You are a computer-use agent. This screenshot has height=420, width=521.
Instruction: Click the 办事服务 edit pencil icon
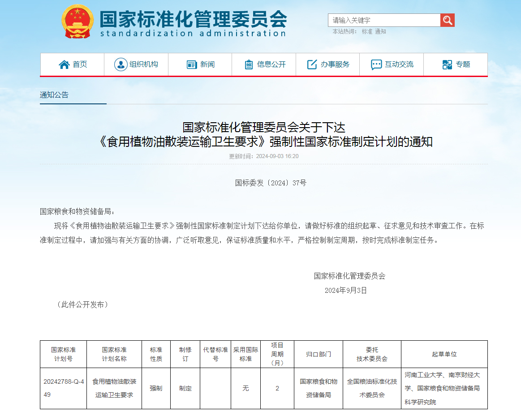coord(312,64)
